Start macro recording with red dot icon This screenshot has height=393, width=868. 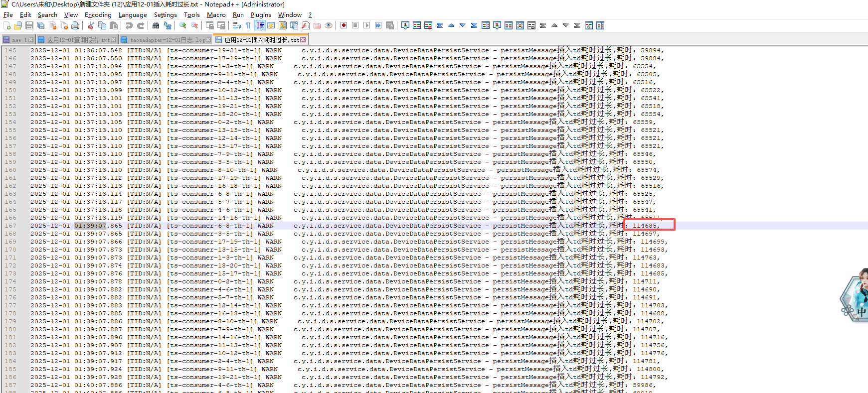click(344, 25)
